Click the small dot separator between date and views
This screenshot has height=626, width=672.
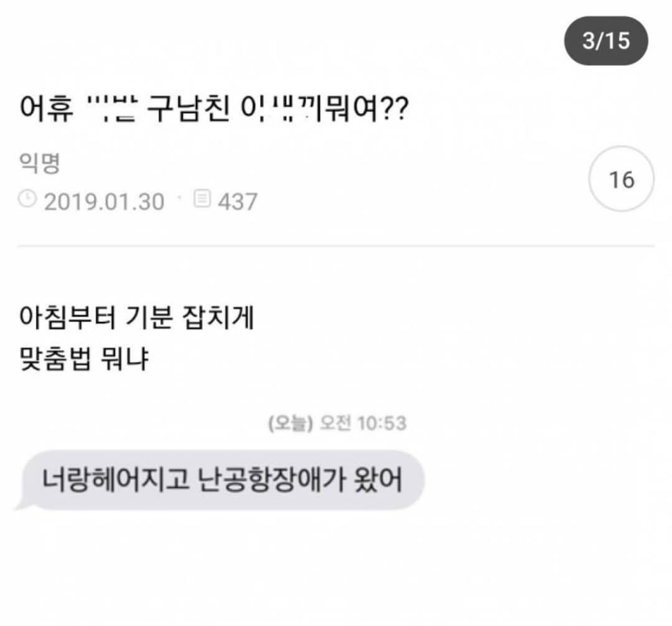click(x=180, y=197)
